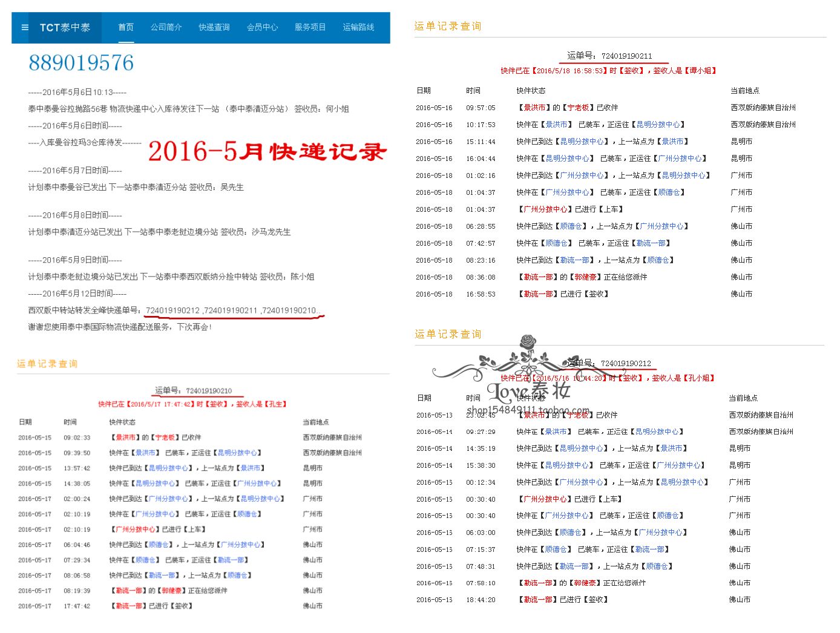Viewport: 840px width, 633px height.
Task: Click the large tracking number 889019576
Action: pyautogui.click(x=81, y=63)
